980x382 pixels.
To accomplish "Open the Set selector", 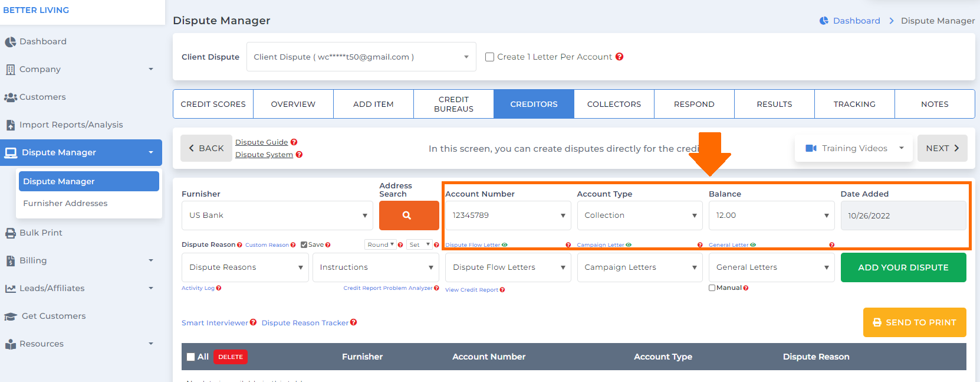I will click(x=419, y=245).
